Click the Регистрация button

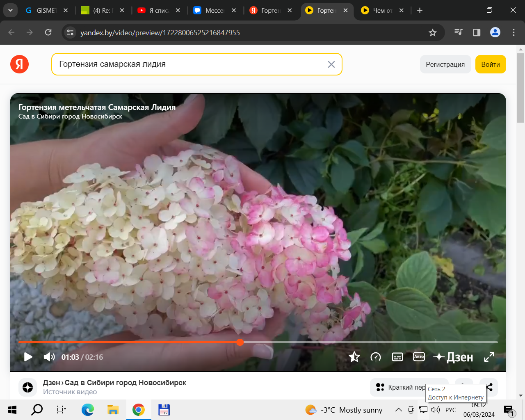tap(445, 64)
